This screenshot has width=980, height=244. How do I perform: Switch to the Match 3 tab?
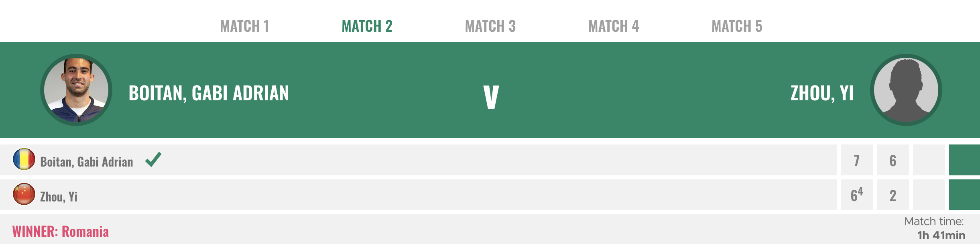click(x=490, y=26)
